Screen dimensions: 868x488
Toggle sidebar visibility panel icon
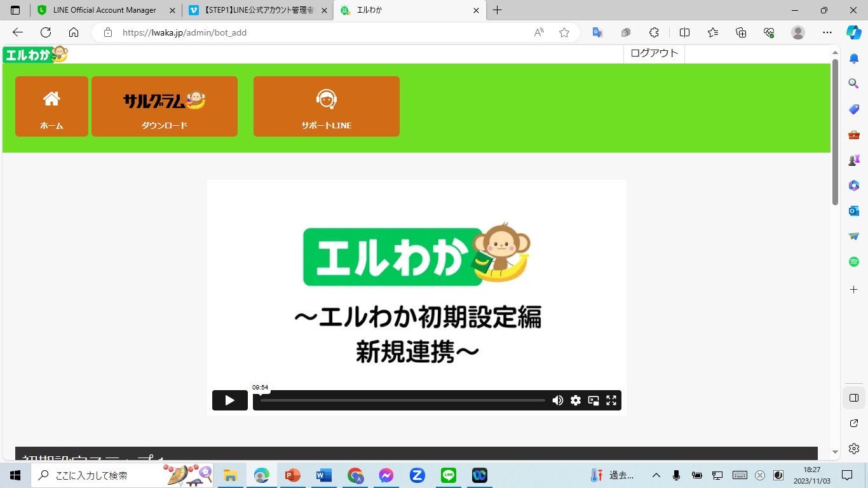(x=854, y=398)
